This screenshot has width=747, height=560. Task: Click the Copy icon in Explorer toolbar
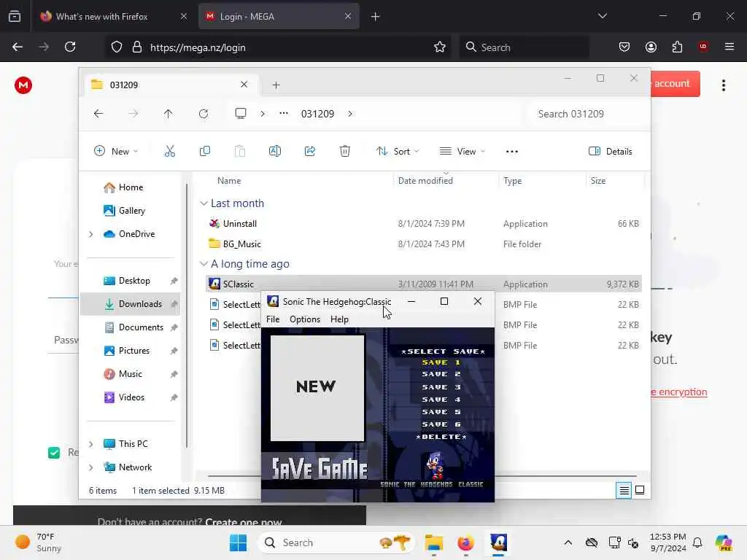(x=205, y=152)
